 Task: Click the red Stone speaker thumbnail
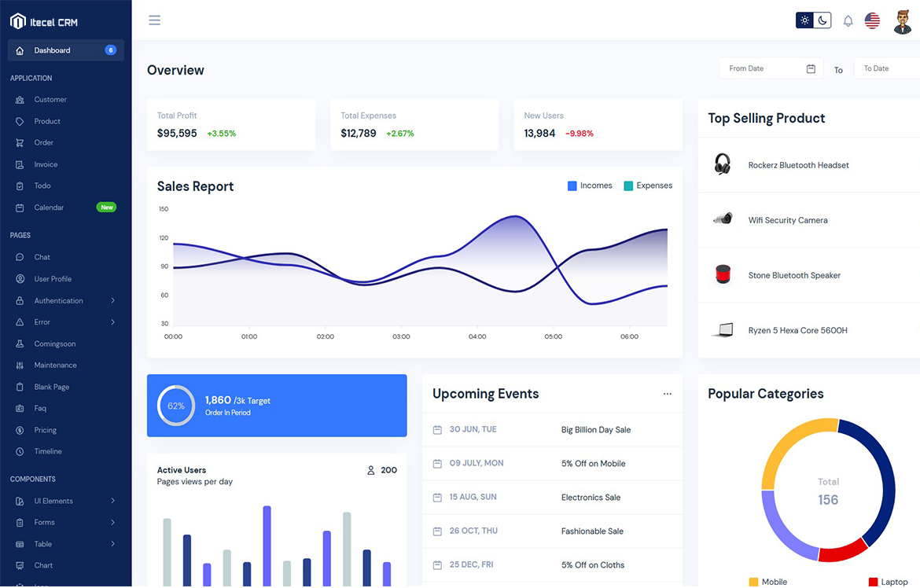point(723,274)
